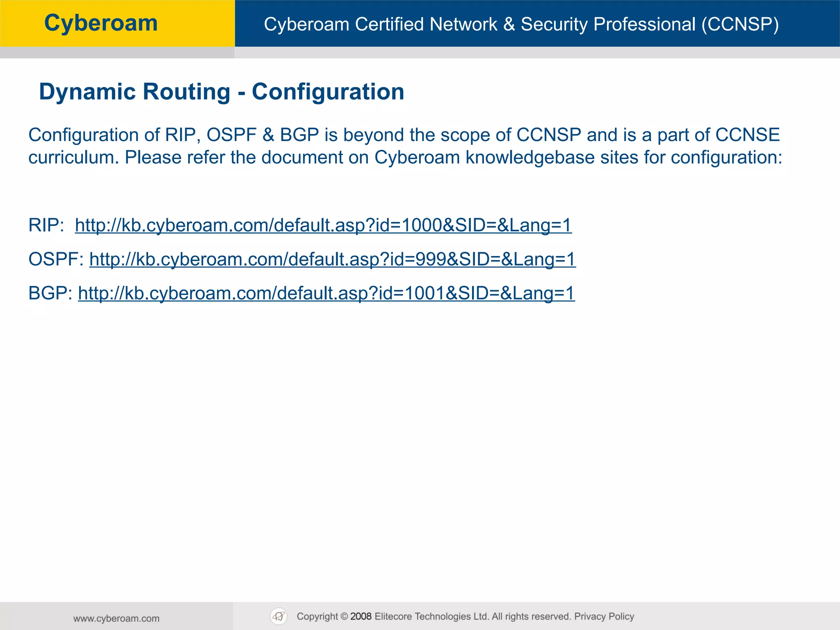The image size is (840, 630).
Task: Open the RIP knowledgebase link id=1000
Action: pyautogui.click(x=323, y=226)
